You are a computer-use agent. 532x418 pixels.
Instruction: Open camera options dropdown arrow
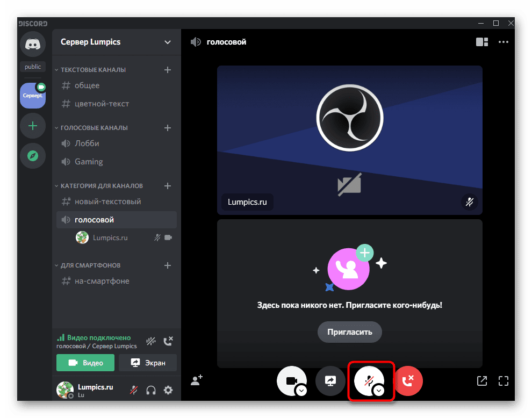[301, 391]
